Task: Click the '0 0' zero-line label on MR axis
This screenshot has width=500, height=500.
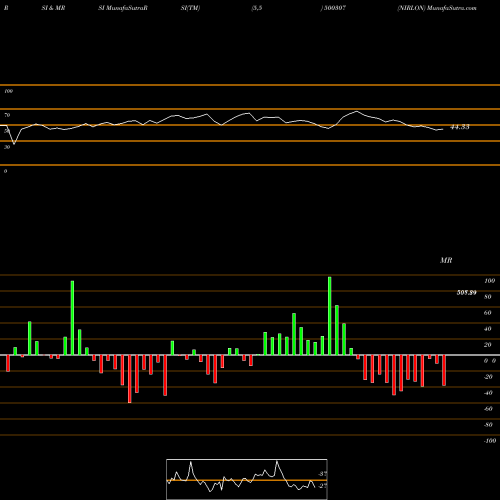Action: point(490,361)
